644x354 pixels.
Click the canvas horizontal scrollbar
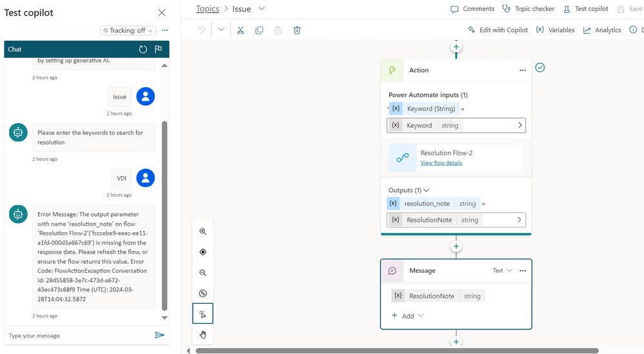(x=396, y=351)
